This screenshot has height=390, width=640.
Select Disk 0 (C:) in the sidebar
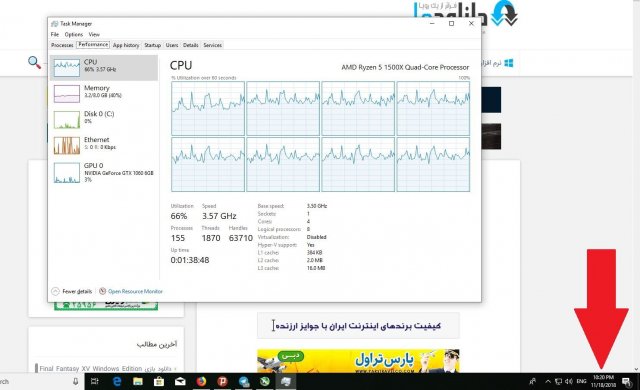pyautogui.click(x=104, y=119)
